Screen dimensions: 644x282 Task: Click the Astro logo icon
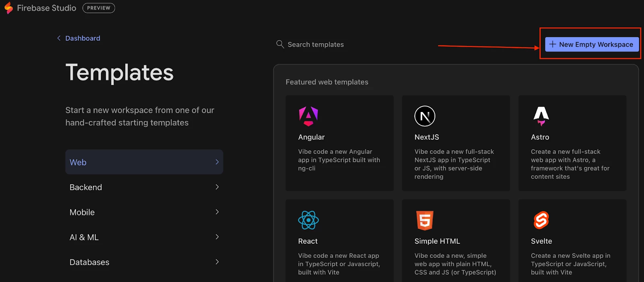[541, 116]
